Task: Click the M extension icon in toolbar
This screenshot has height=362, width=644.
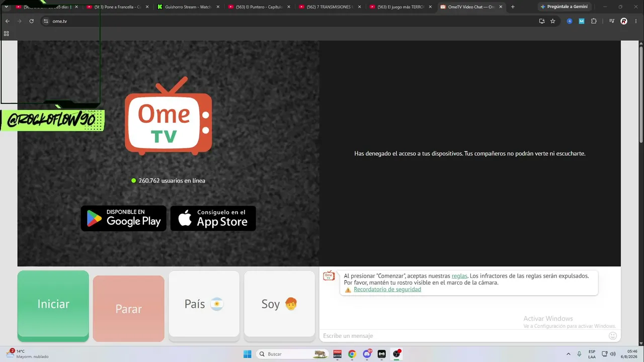Action: [582, 21]
